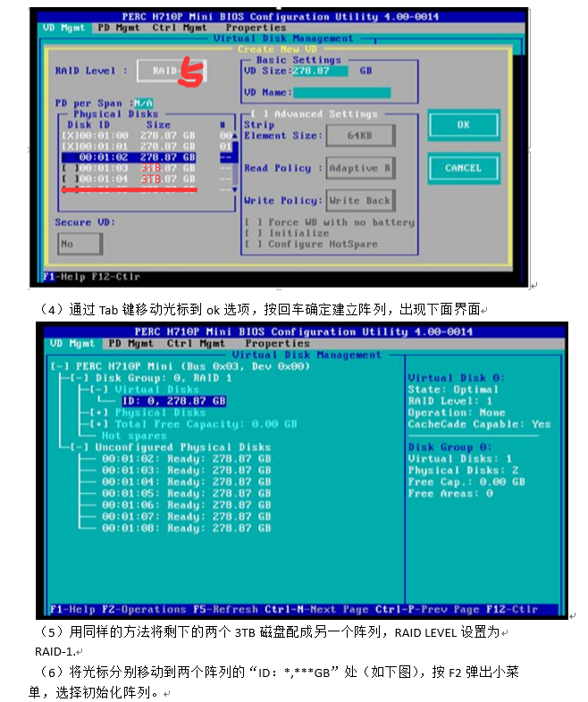Open PD Mgmt tab in Create New VD screen
This screenshot has height=702, width=588.
coord(119,28)
